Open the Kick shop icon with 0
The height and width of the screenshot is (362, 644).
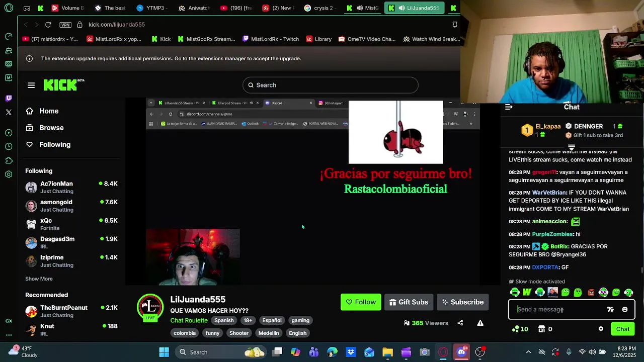click(x=545, y=329)
